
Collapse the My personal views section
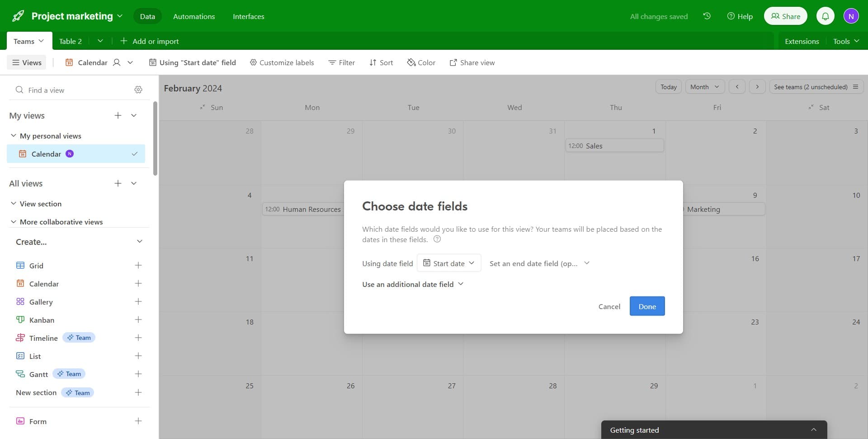point(13,135)
